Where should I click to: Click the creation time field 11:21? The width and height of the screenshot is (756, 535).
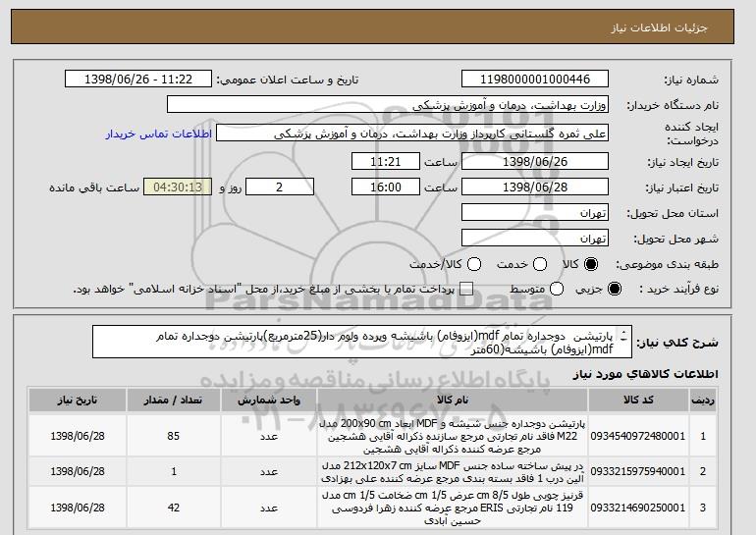point(386,161)
